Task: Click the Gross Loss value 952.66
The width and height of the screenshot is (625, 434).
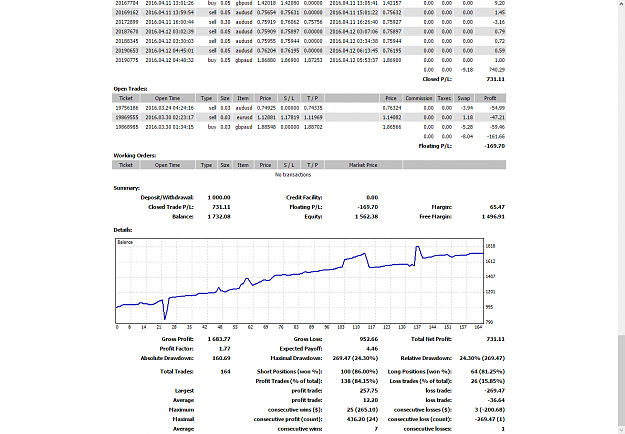Action: pyautogui.click(x=369, y=339)
